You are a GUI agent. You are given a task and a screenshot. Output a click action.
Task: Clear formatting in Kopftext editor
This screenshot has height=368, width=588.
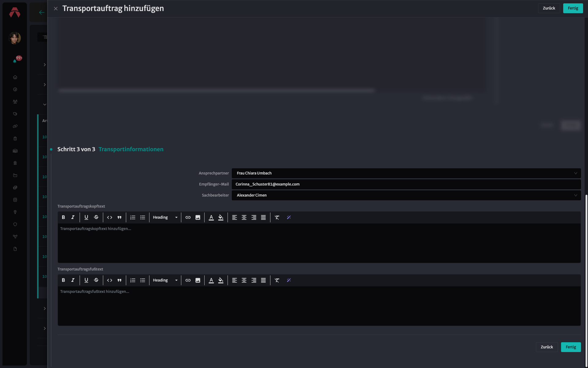click(x=277, y=217)
